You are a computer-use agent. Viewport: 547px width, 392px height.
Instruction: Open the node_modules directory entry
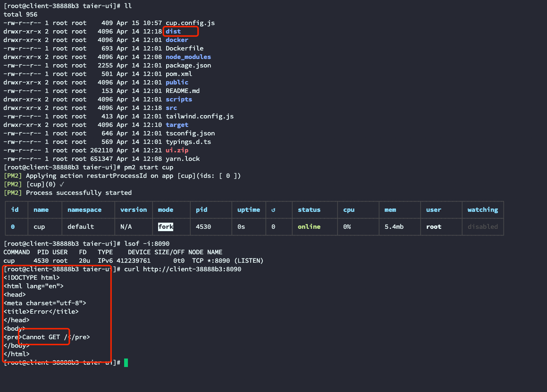[x=188, y=57]
